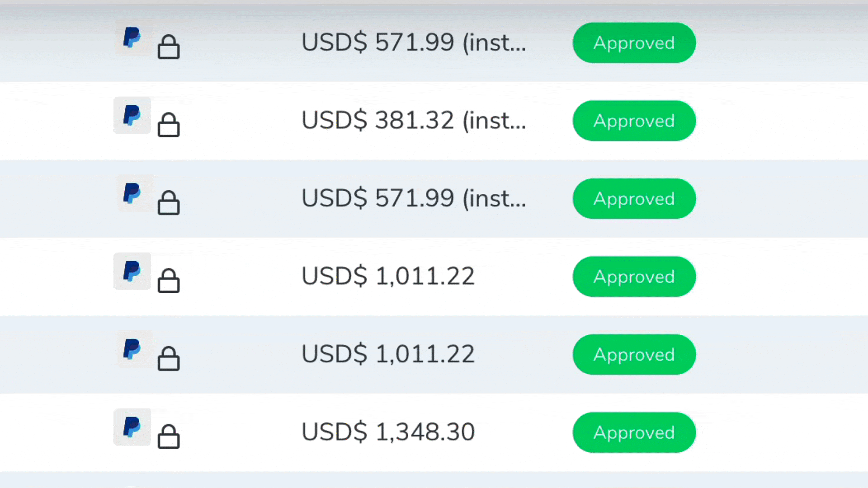Click the lock icon in the first USD$ 1,011.22 row
The width and height of the screenshot is (868, 488).
(169, 281)
